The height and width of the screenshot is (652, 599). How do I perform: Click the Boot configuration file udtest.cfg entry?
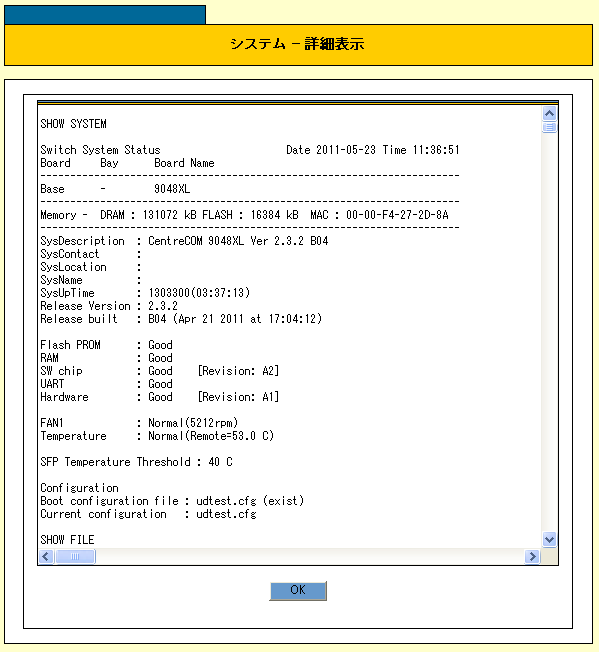(x=172, y=501)
